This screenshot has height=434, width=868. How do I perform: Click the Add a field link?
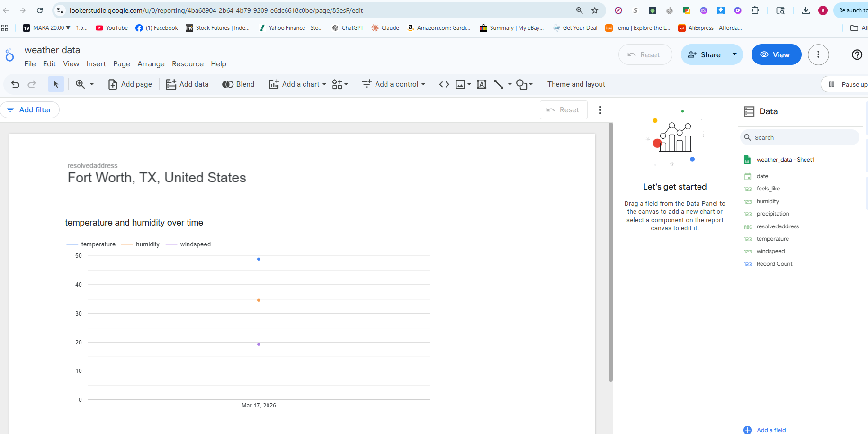pos(770,430)
